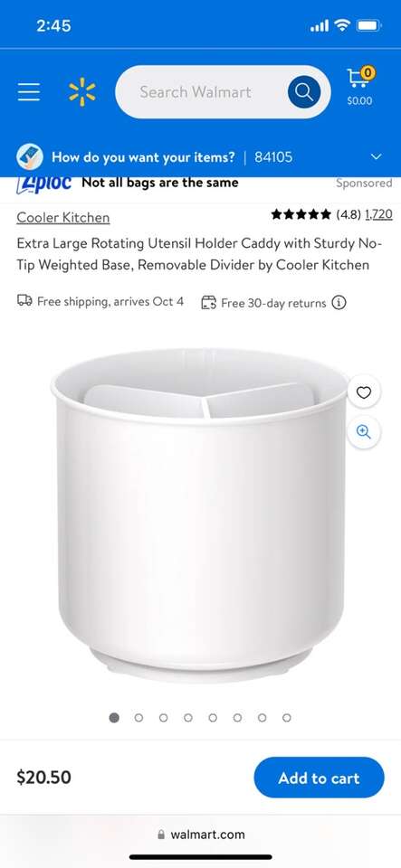Open the Cooler Kitchen brand link
Screen dimensions: 401x868
63,218
